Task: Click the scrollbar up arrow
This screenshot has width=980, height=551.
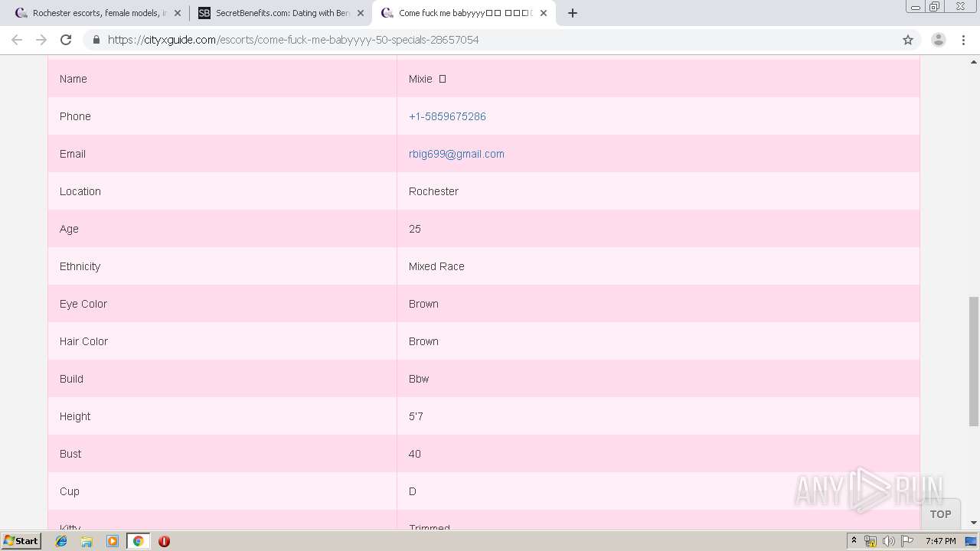Action: [974, 62]
